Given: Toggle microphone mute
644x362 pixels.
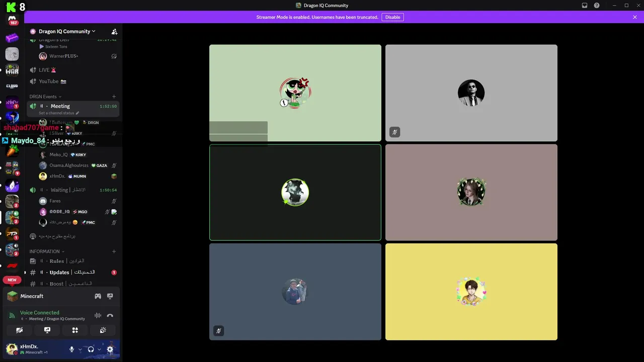Looking at the screenshot, I should click(72, 349).
